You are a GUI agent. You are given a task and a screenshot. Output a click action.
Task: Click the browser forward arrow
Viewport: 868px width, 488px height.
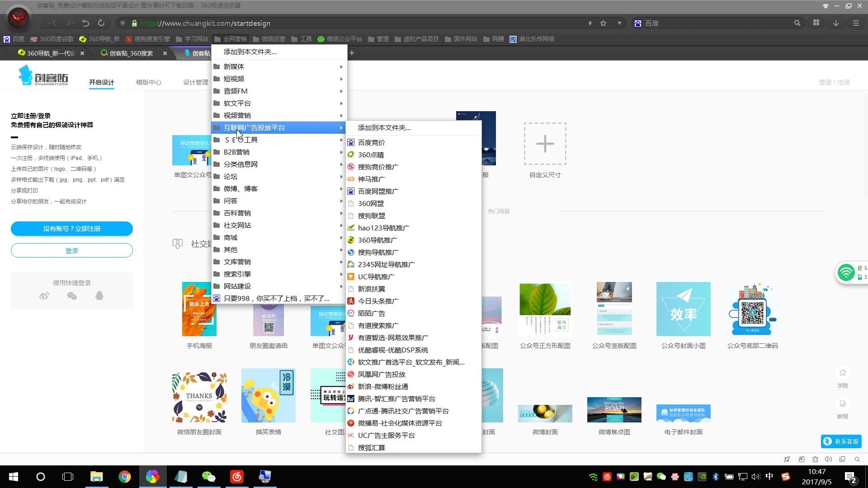pyautogui.click(x=70, y=23)
